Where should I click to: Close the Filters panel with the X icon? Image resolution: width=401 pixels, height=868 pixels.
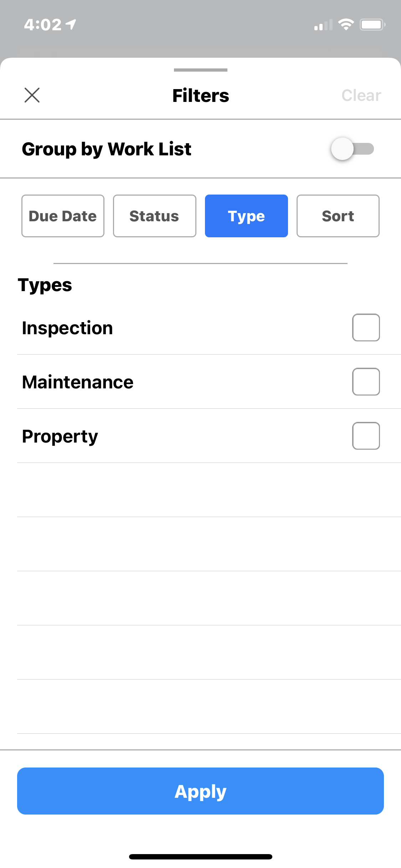32,95
